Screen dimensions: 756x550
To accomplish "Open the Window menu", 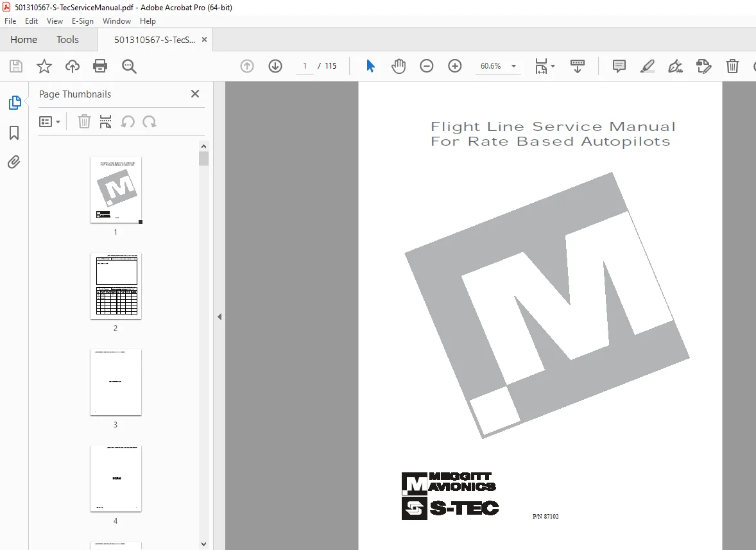I will (117, 21).
